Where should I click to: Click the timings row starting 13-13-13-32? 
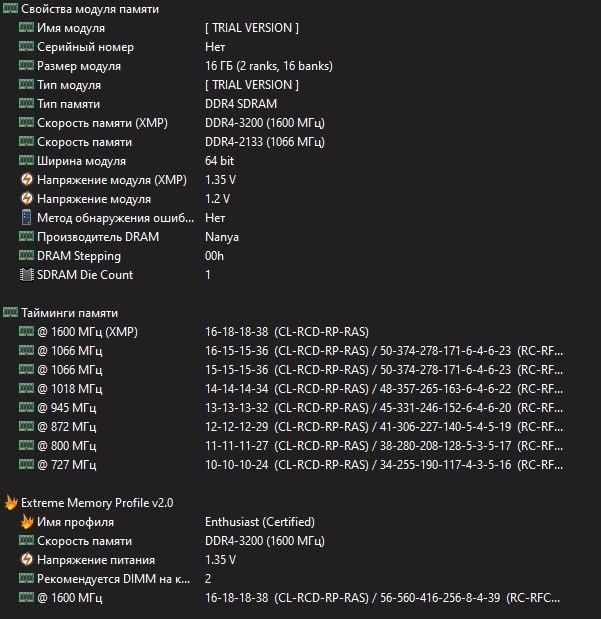coord(384,408)
